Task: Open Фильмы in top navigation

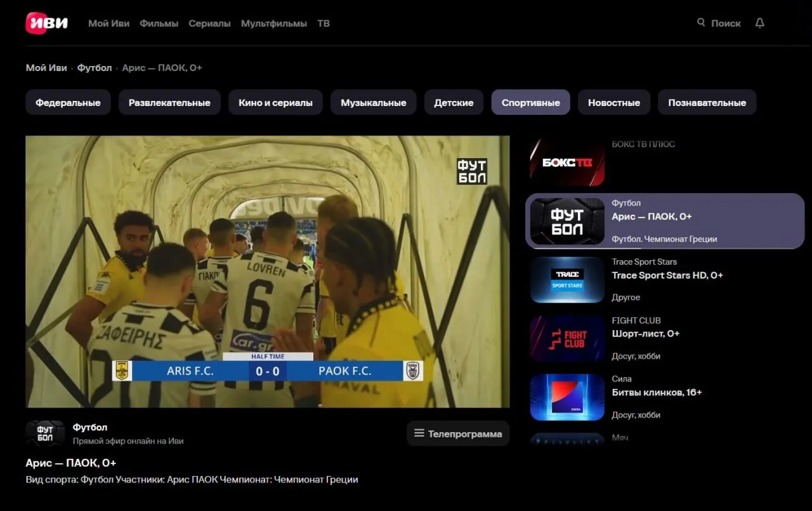Action: (x=159, y=23)
